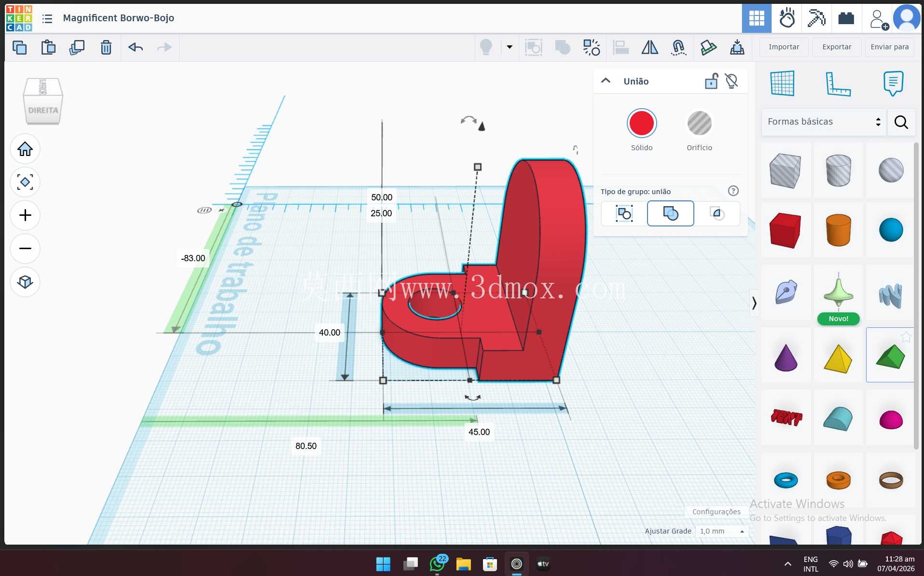Click the Home view icon

pos(25,149)
